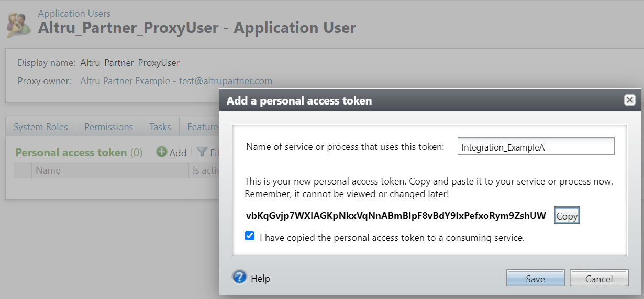Screen dimensions: 644x299
Task: Open the Permissions tab
Action: coord(109,127)
